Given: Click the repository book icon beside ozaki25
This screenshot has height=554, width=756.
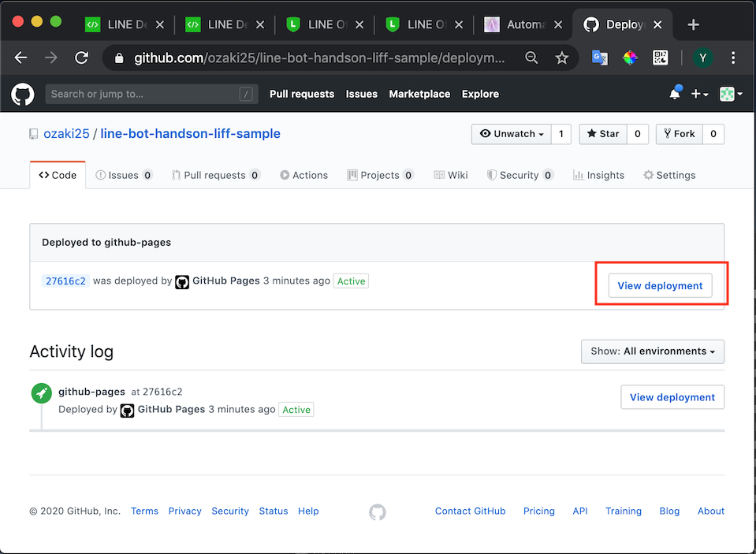Looking at the screenshot, I should [x=33, y=134].
